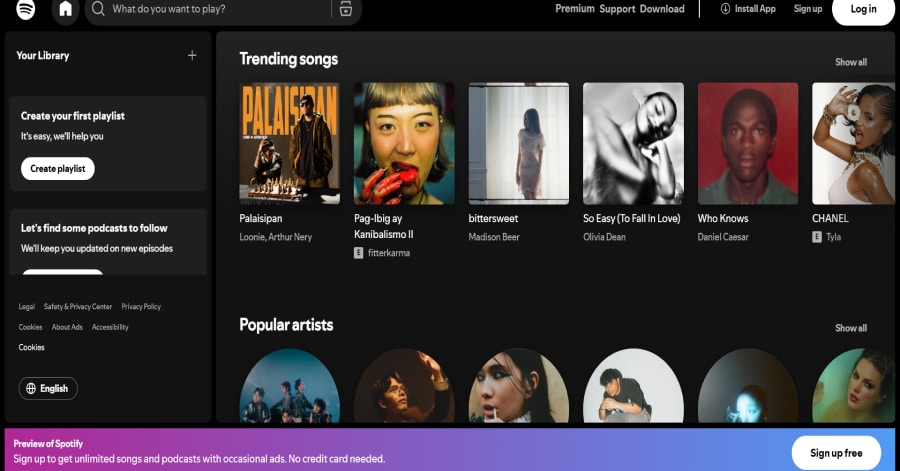Screen dimensions: 900x471
Task: Click the Sign up free button
Action: [835, 453]
